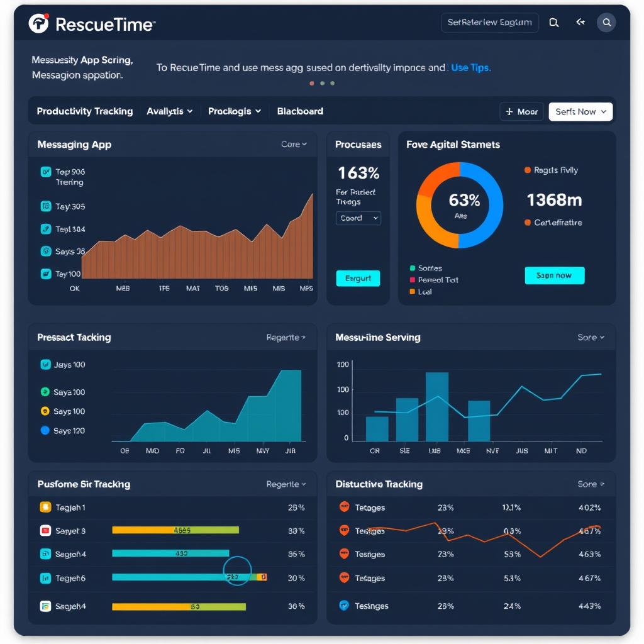The image size is (644, 644).
Task: Click the green Saya 100 legend icon
Action: [x=45, y=392]
